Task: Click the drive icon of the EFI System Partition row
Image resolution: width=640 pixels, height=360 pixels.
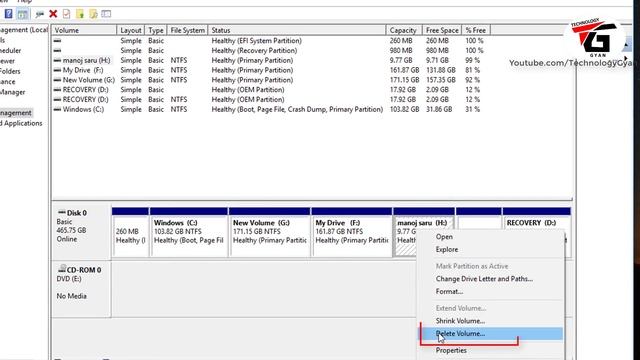Action: click(x=58, y=41)
